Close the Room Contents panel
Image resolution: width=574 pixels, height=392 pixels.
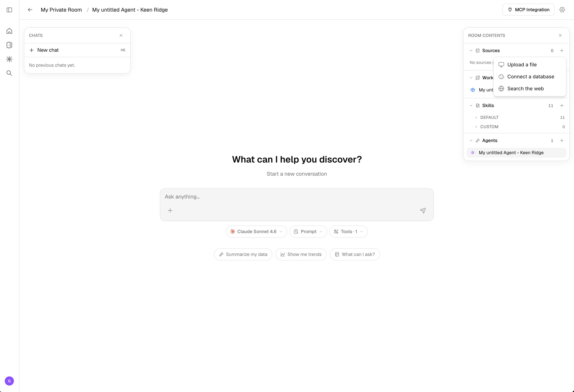[560, 35]
